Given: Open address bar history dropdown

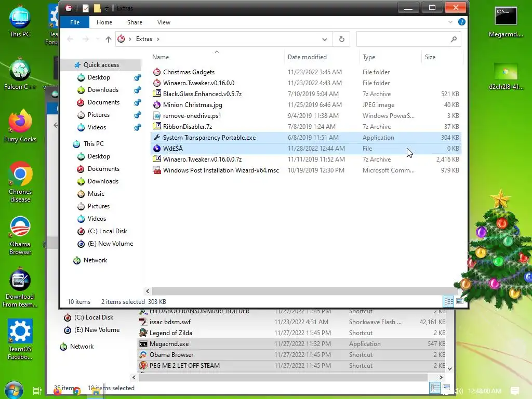Looking at the screenshot, I should point(325,39).
